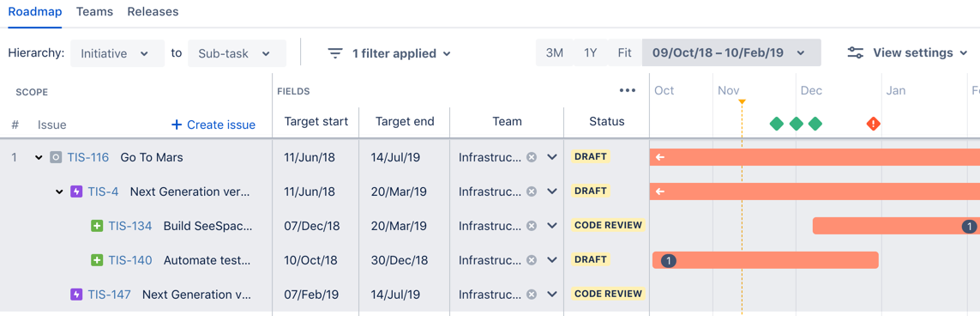Screen dimensions: 980x316
Task: Select the 3M timeframe button
Action: [x=555, y=52]
